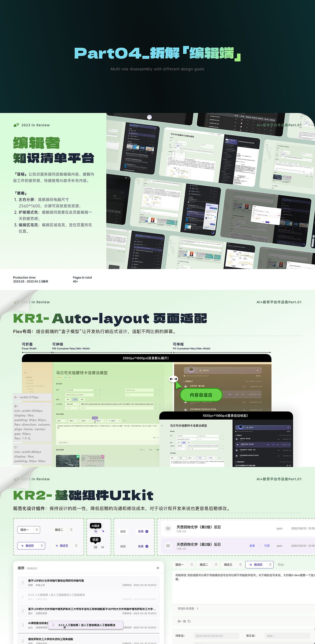315x644 pixels.
Task: Click the refresh icon beside 换一换
Action: pos(189,621)
